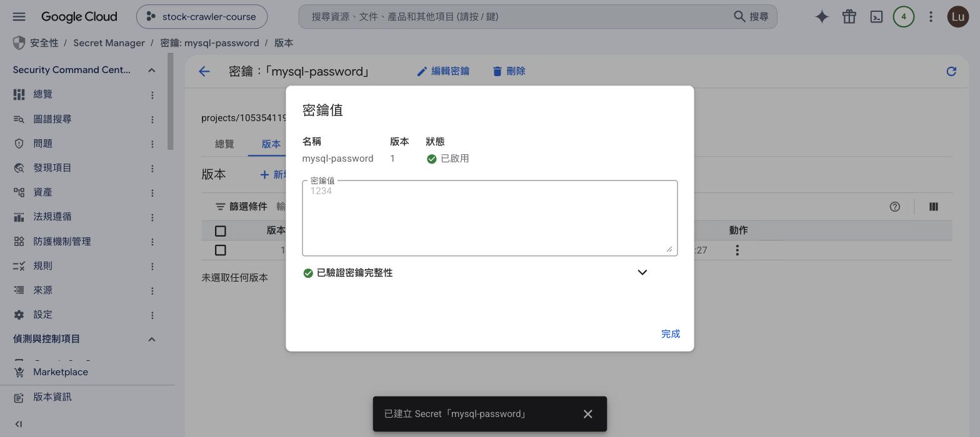
Task: Click the sidebar vertical scrollbar
Action: 171,102
